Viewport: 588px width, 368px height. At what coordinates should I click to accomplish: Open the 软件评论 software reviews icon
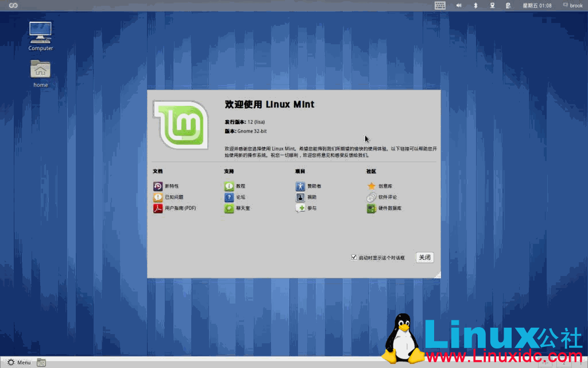click(370, 197)
